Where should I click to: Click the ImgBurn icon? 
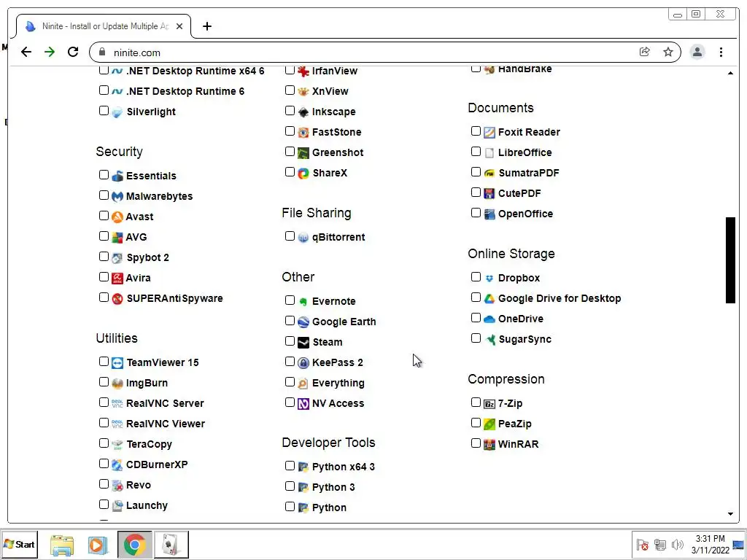coord(117,384)
